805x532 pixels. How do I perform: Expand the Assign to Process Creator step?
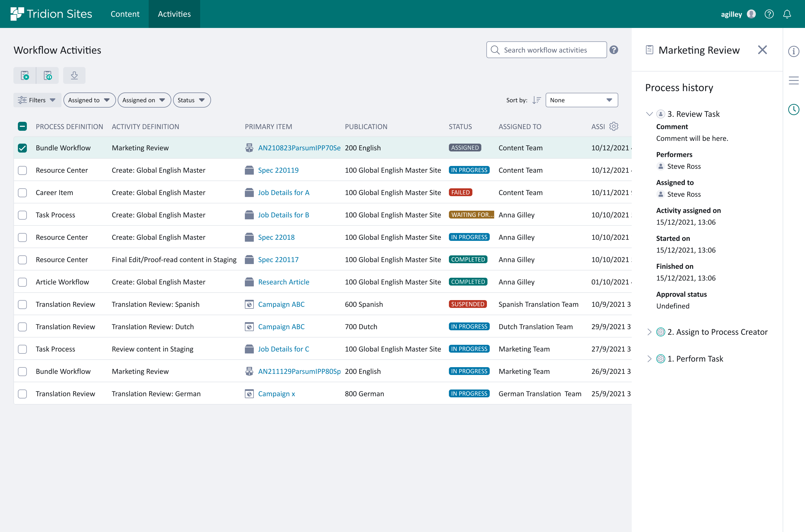tap(650, 332)
